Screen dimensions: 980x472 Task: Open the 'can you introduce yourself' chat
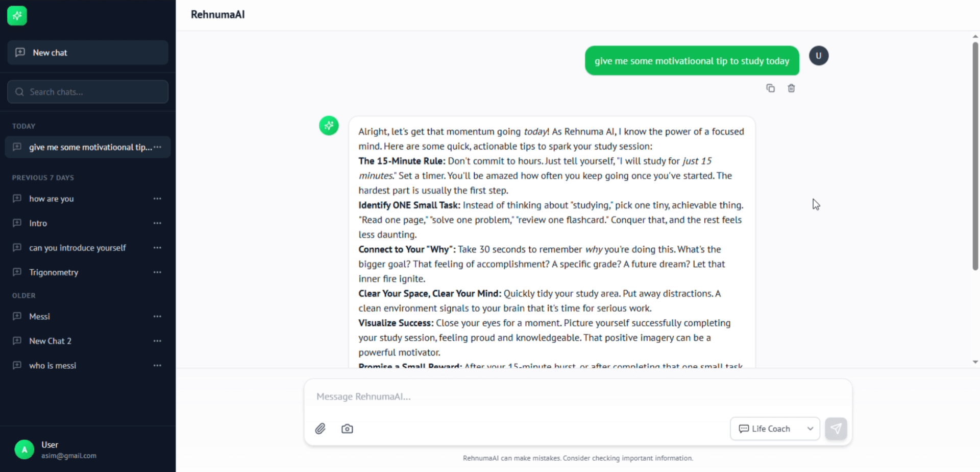78,248
